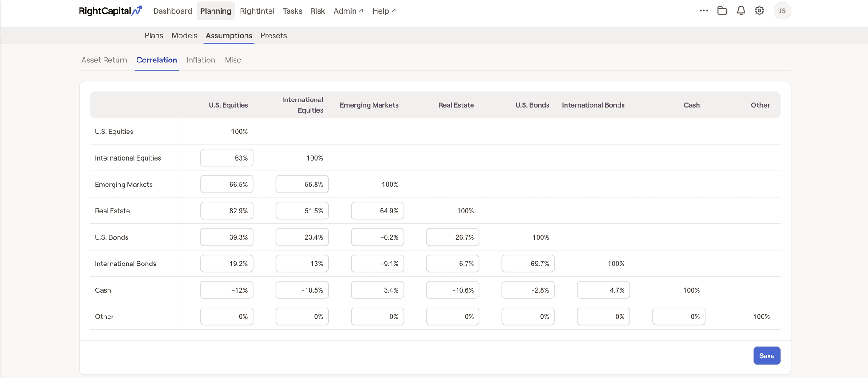Open Help external link in navigation
Viewport: 868px width, 379px height.
coord(384,11)
